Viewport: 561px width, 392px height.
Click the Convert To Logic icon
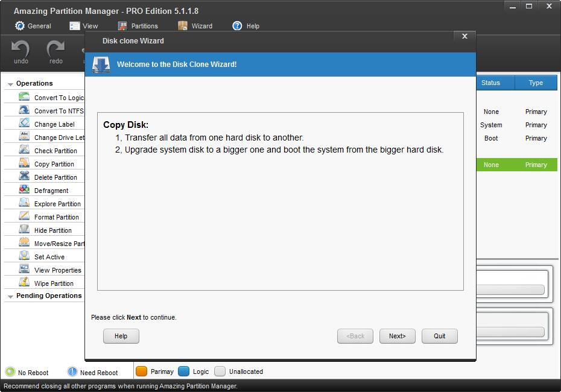(x=24, y=96)
